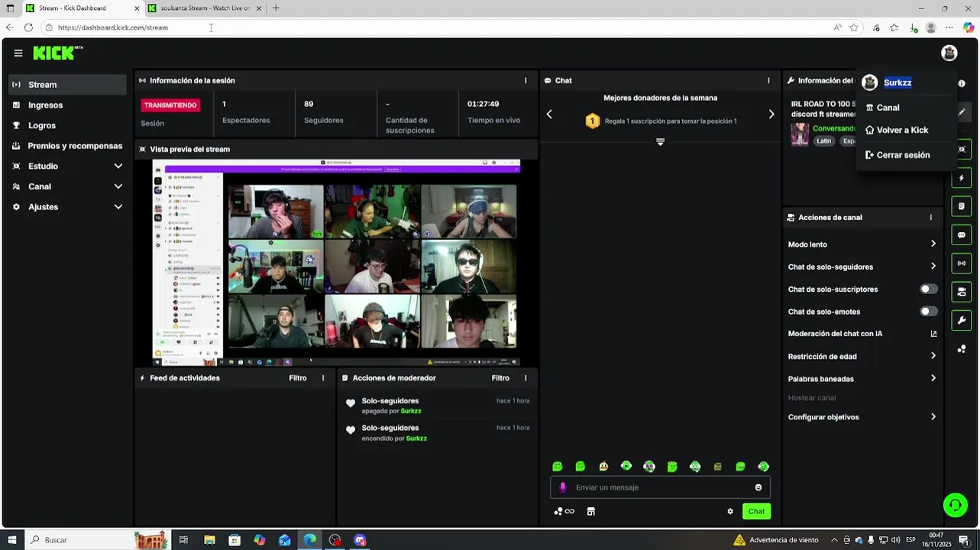Click the wrench tool icon in right sidebar
Image resolution: width=980 pixels, height=550 pixels.
(962, 321)
